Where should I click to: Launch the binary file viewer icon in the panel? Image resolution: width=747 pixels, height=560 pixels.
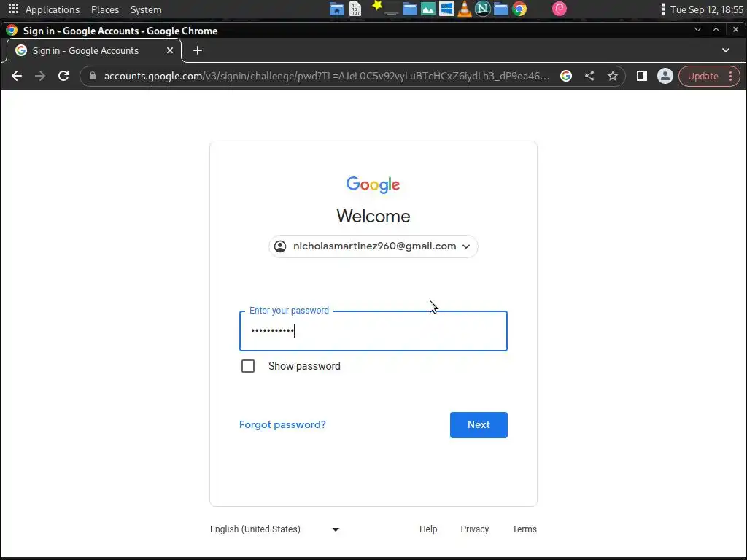click(355, 9)
